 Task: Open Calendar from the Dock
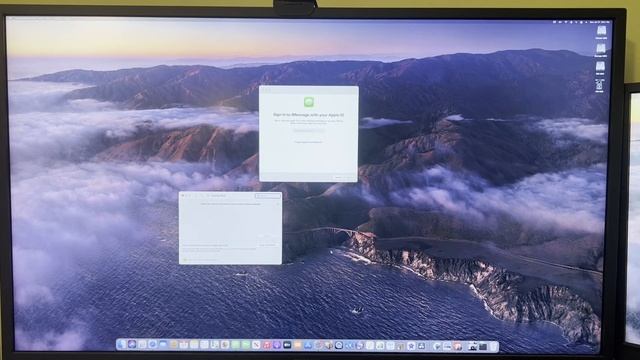tap(184, 345)
